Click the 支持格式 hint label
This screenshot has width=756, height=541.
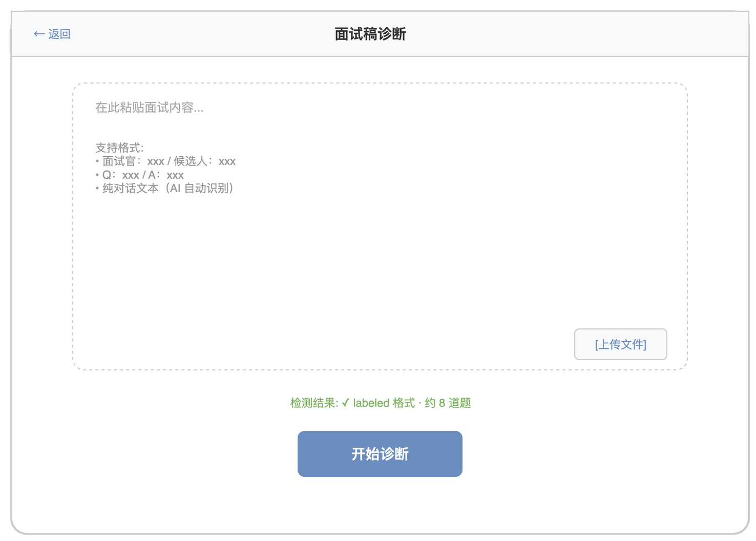[119, 148]
